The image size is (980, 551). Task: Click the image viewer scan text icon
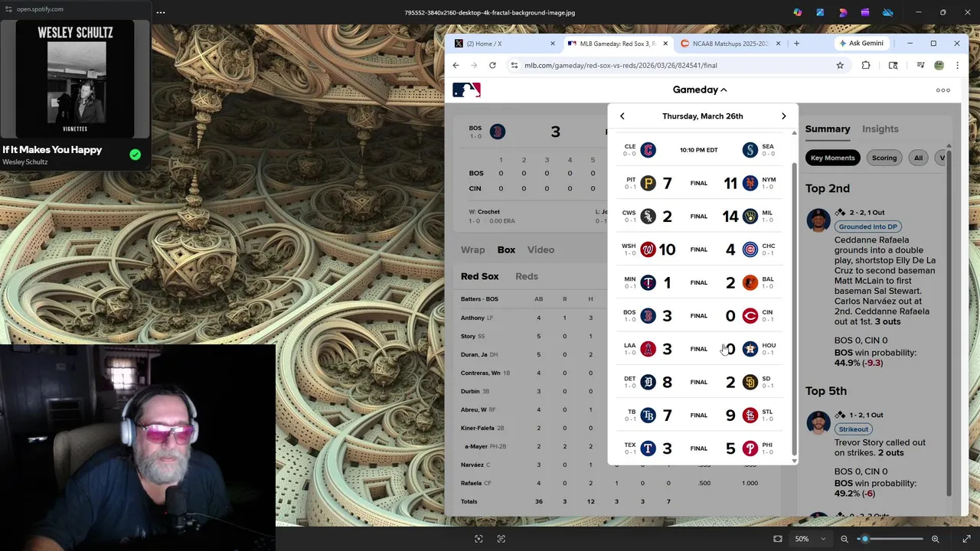[501, 539]
